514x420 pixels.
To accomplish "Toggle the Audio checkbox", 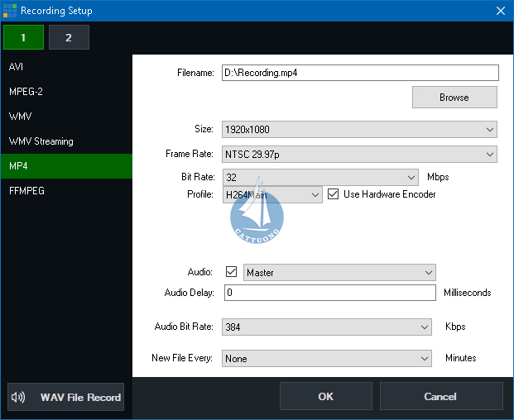I will click(x=231, y=272).
